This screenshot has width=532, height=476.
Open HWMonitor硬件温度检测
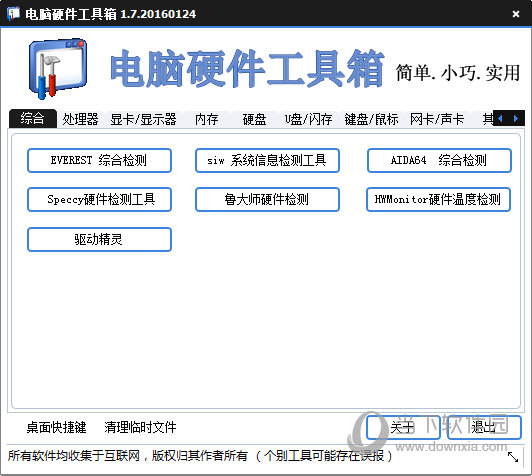[438, 199]
